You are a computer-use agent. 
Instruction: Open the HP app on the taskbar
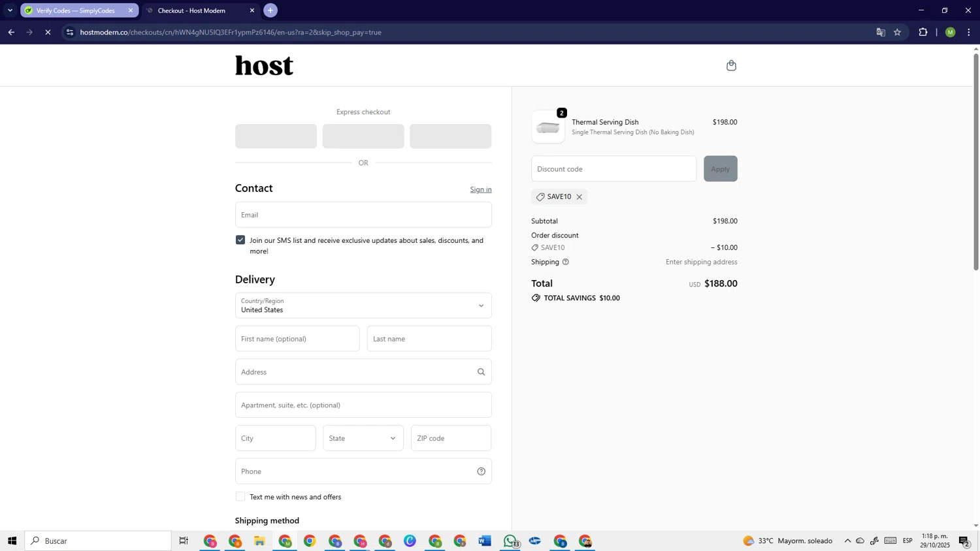[x=535, y=541]
